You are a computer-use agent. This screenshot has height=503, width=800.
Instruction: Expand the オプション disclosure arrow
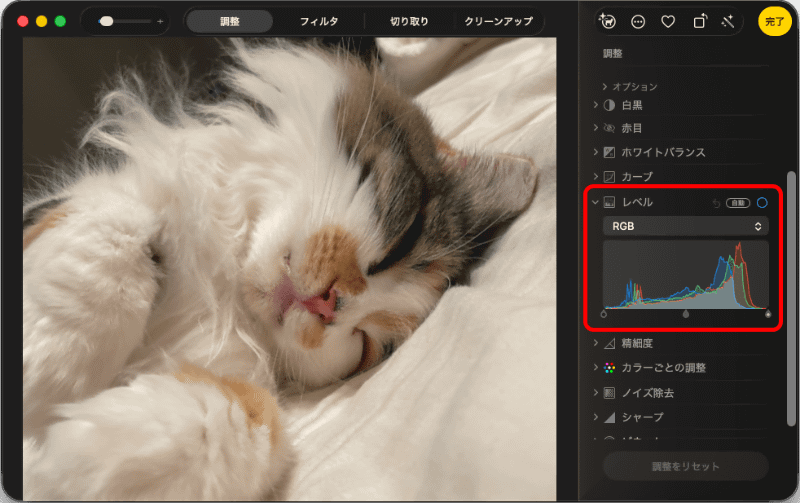(x=605, y=87)
